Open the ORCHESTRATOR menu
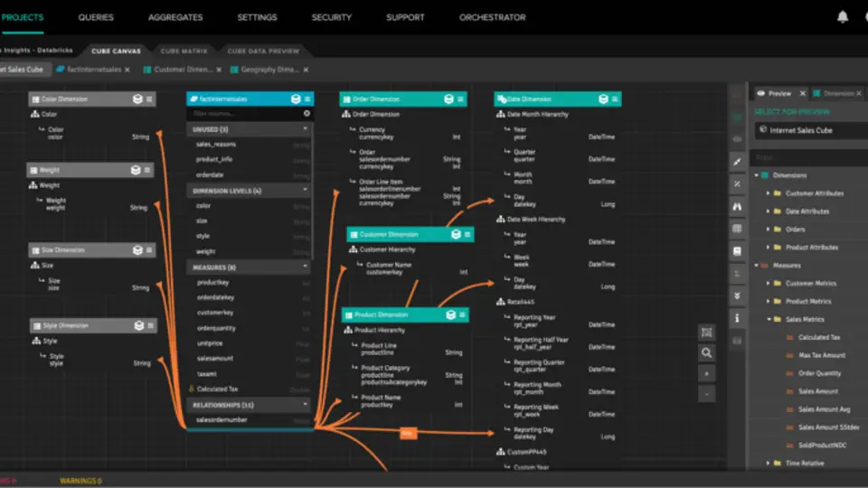The width and height of the screenshot is (868, 488). click(x=492, y=17)
